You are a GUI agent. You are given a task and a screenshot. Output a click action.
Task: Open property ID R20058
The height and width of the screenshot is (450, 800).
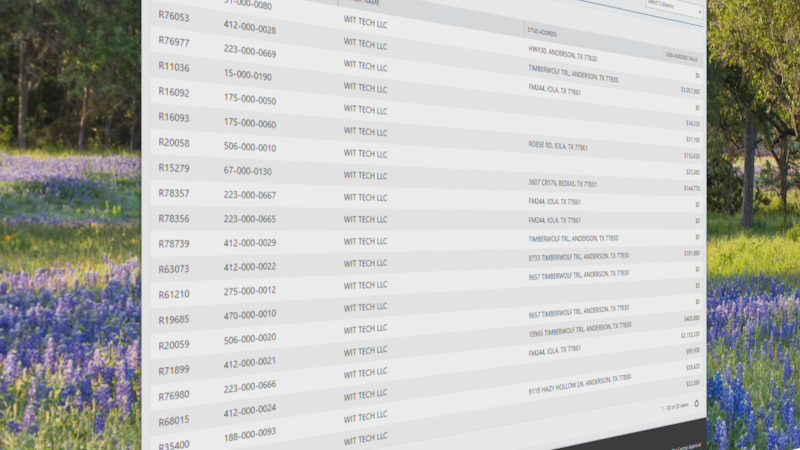[173, 142]
